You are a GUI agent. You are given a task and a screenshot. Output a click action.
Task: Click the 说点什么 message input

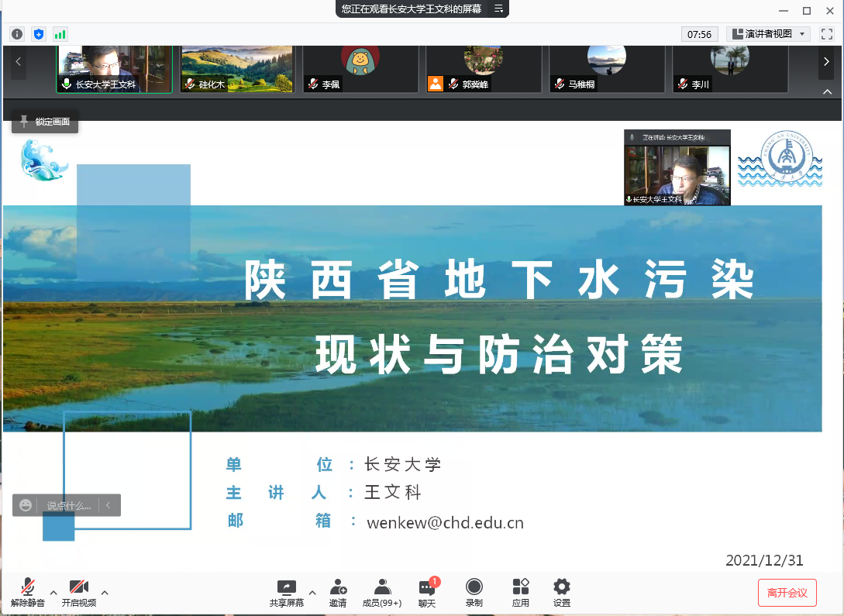click(x=68, y=505)
